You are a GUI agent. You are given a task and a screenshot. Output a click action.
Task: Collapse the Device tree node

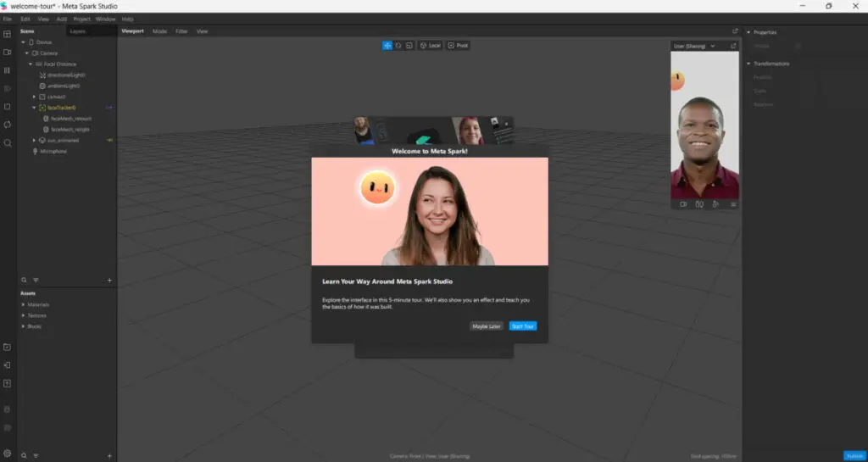click(x=23, y=42)
